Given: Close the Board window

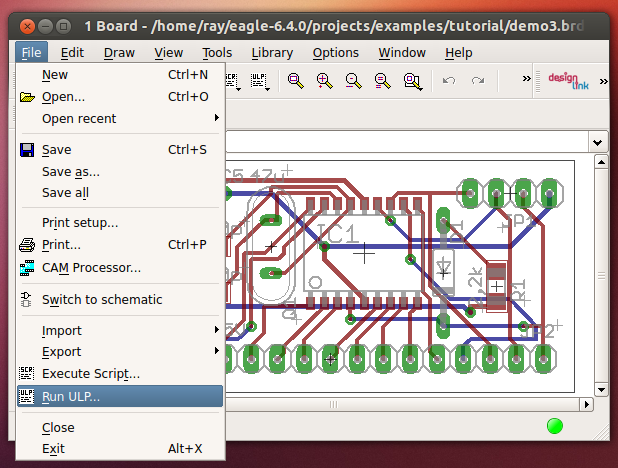Looking at the screenshot, I should (27, 27).
